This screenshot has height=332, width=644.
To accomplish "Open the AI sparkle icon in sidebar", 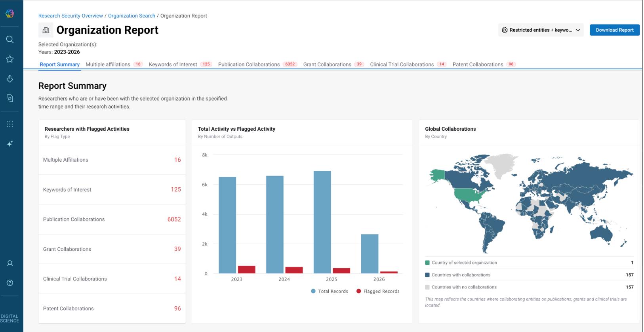I will click(10, 143).
